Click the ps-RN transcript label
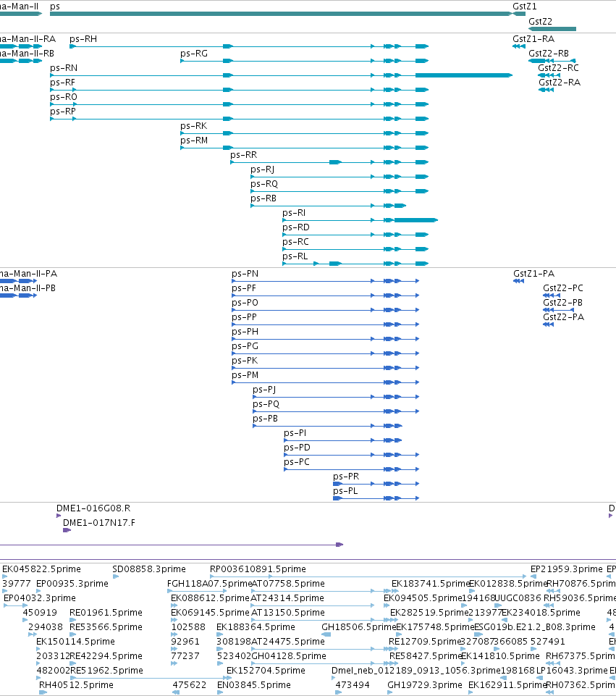This screenshot has height=696, width=616. (64, 68)
